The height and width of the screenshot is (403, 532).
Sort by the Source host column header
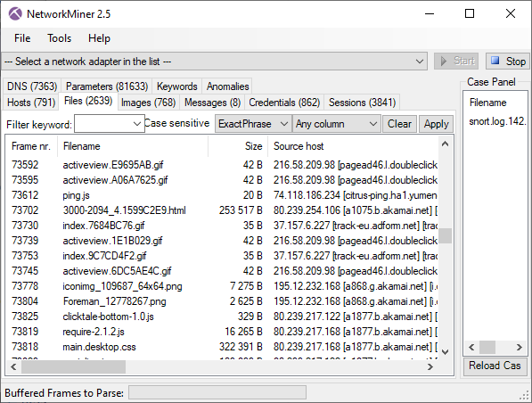pos(353,146)
